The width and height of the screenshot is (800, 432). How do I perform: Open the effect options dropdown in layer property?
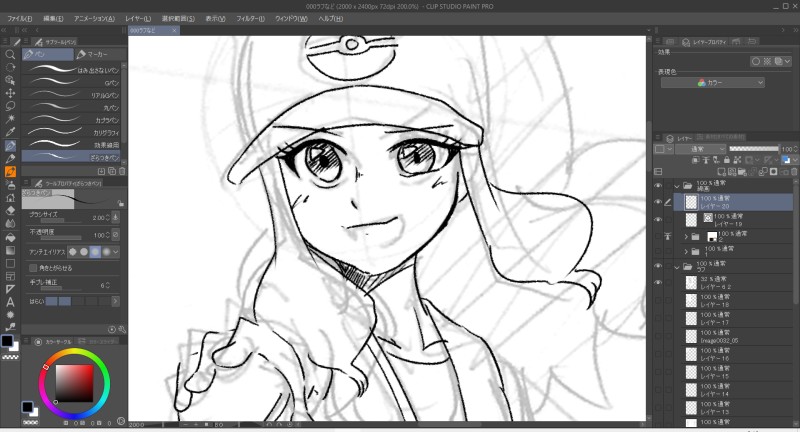788,61
